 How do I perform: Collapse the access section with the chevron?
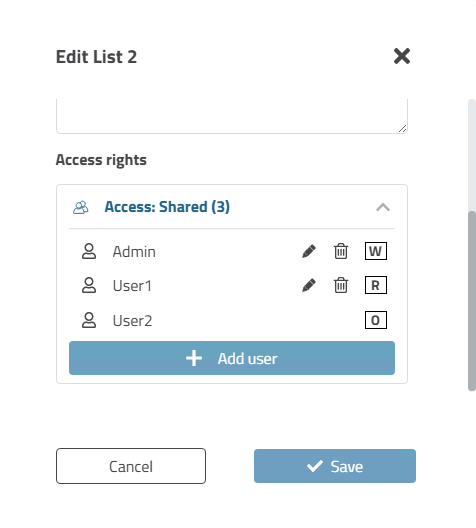383,207
